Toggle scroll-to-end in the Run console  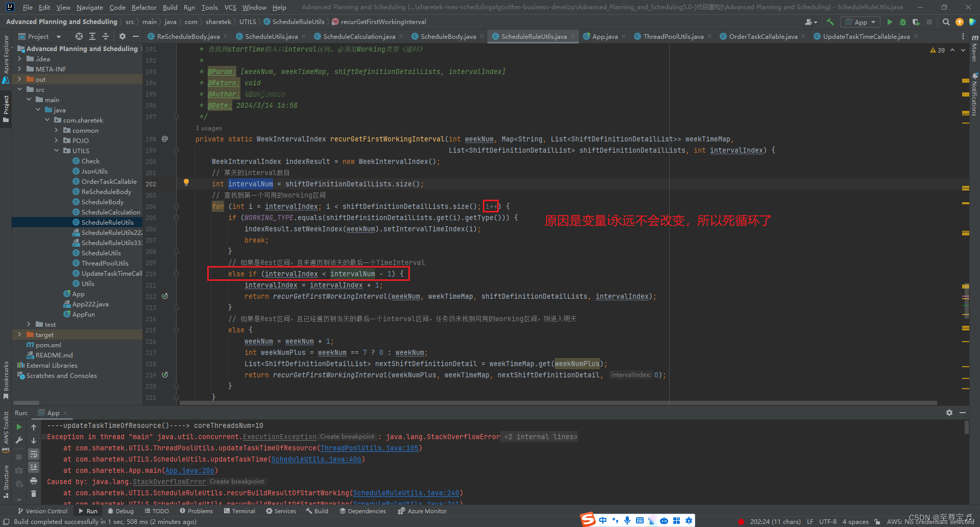pyautogui.click(x=34, y=466)
